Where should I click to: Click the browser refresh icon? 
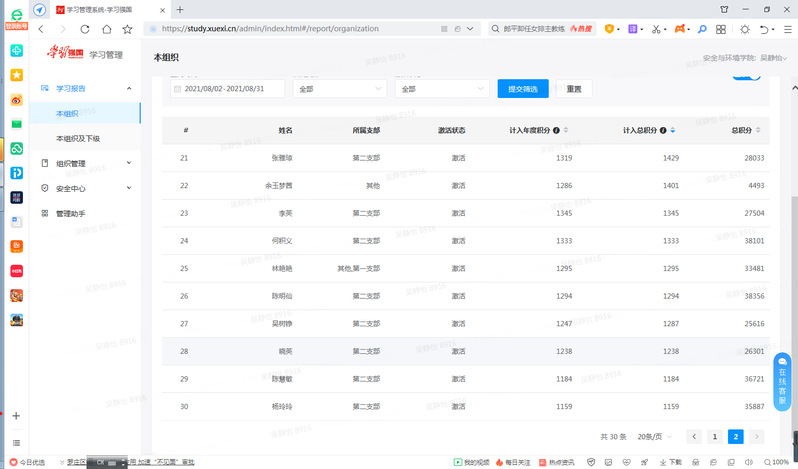pos(85,30)
